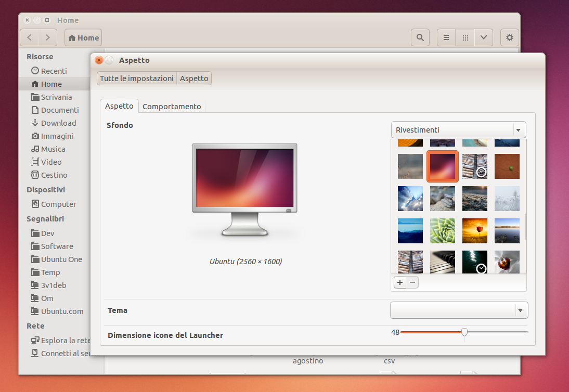This screenshot has width=569, height=392.
Task: Select the calm lake horizon wallpaper thumbnail
Action: pyautogui.click(x=507, y=231)
